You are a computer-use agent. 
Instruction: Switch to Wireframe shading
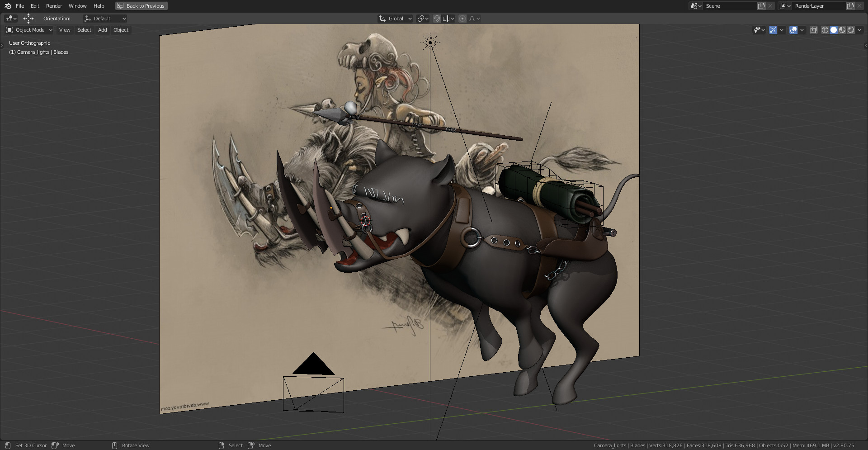(x=825, y=30)
